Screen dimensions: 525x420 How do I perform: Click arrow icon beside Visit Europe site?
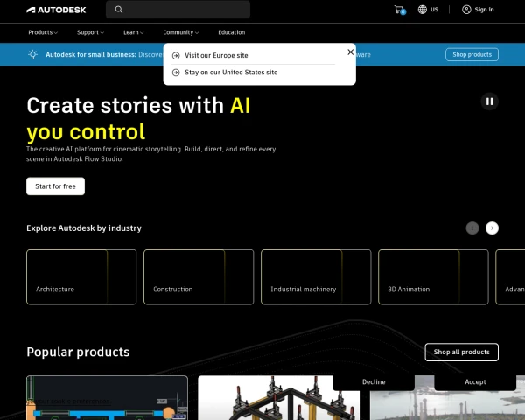(176, 56)
